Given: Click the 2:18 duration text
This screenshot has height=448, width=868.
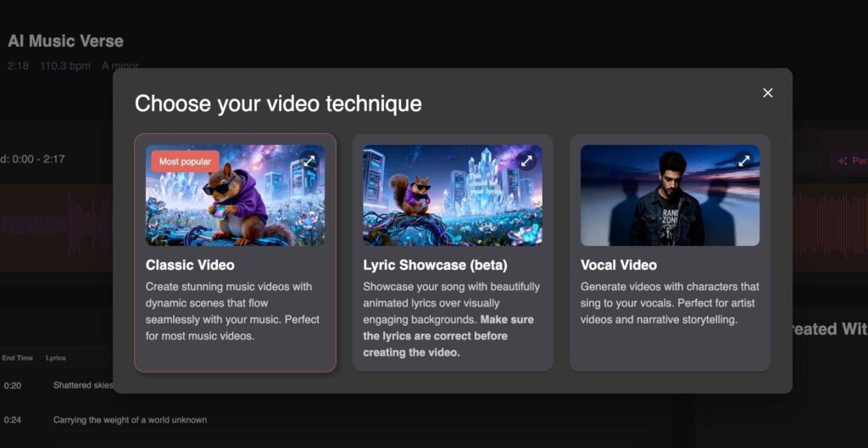Looking at the screenshot, I should tap(18, 66).
